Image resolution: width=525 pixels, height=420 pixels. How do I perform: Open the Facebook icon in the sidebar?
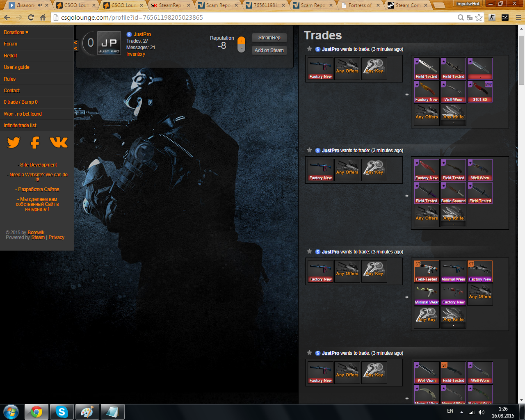pyautogui.click(x=35, y=142)
